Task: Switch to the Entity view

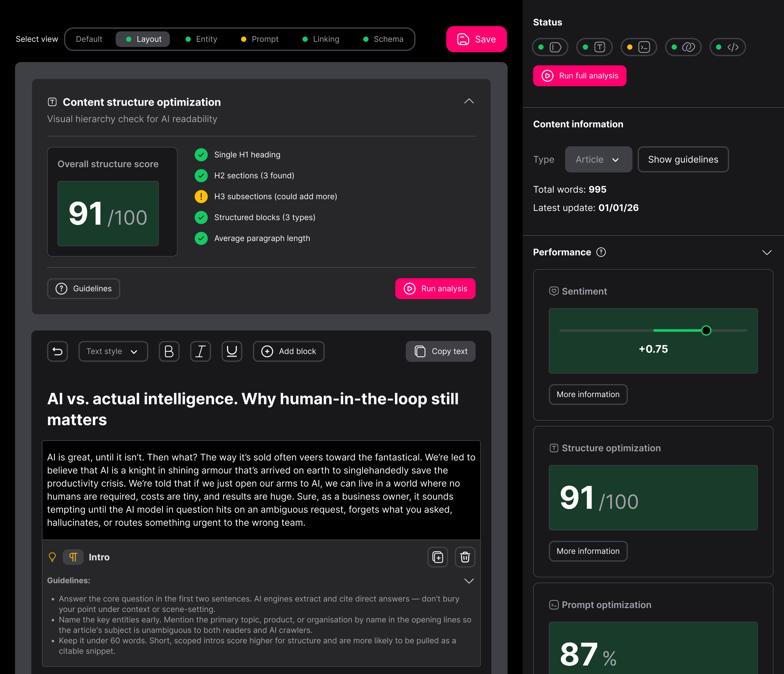Action: (201, 39)
